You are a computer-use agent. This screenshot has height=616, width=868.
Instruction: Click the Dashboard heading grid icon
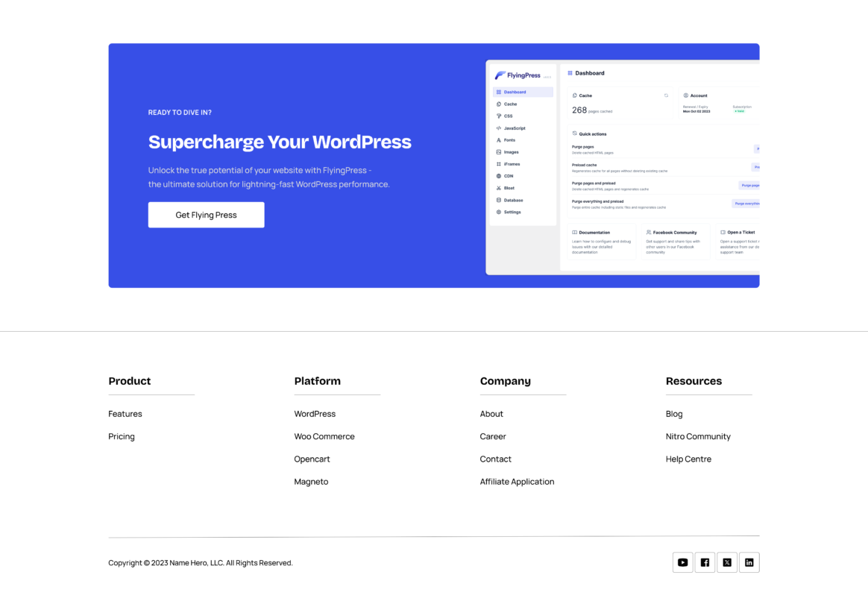570,73
